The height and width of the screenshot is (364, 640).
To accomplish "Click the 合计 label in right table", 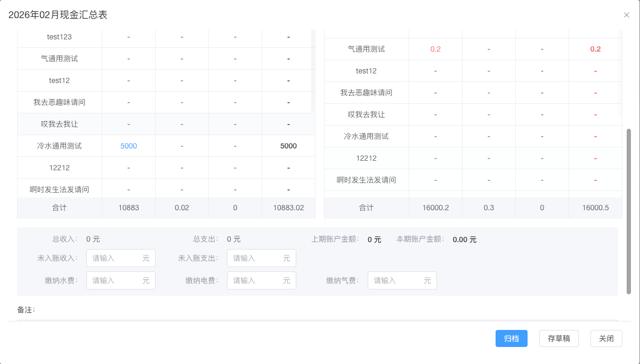I will pyautogui.click(x=366, y=208).
